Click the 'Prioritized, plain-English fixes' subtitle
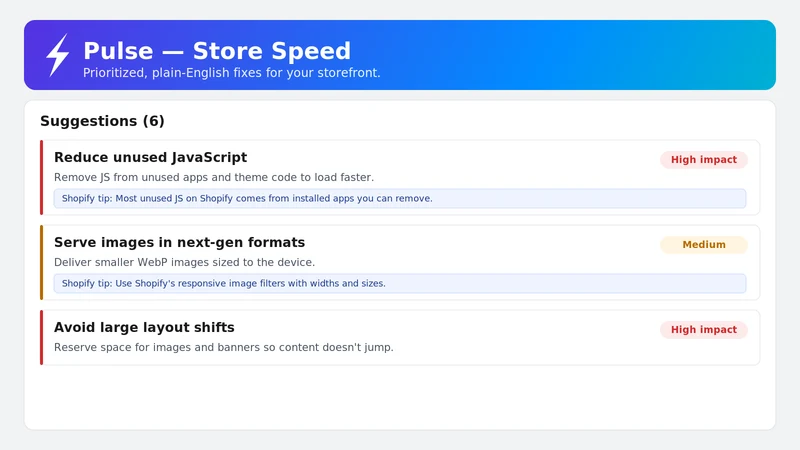This screenshot has width=800, height=450. [232, 73]
